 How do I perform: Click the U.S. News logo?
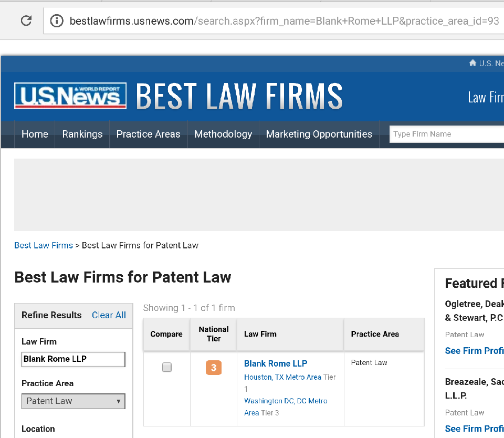[70, 96]
